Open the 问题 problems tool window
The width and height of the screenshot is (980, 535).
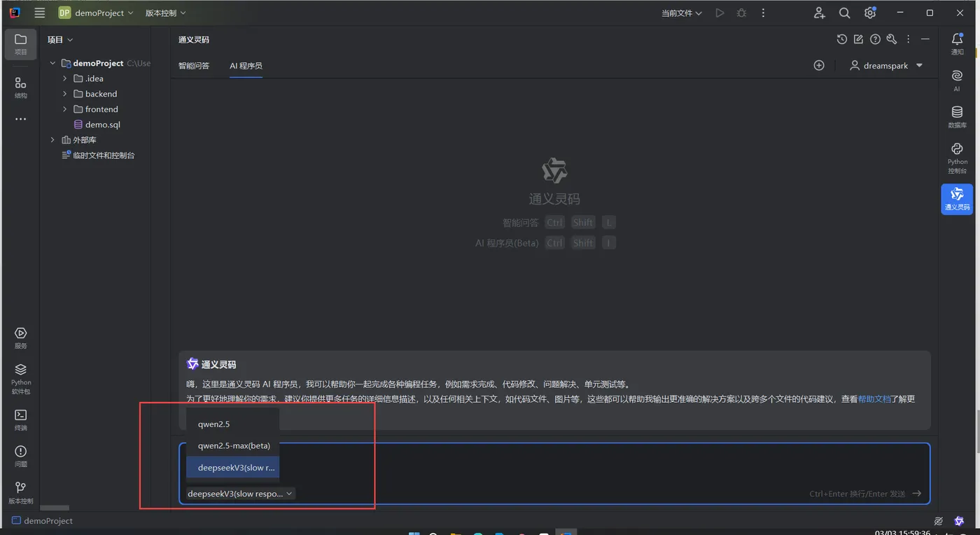tap(21, 456)
